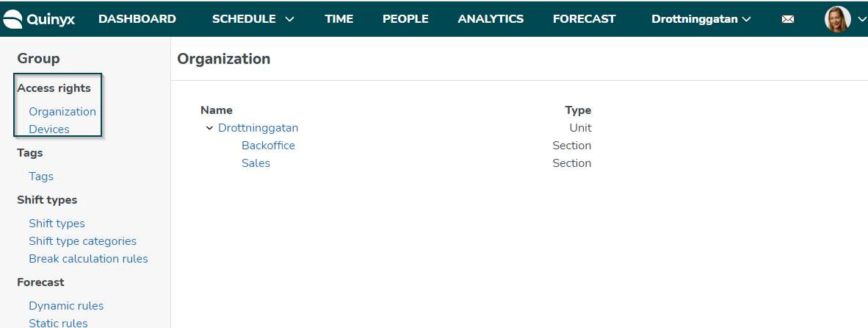Open the messages envelope icon

pyautogui.click(x=788, y=19)
